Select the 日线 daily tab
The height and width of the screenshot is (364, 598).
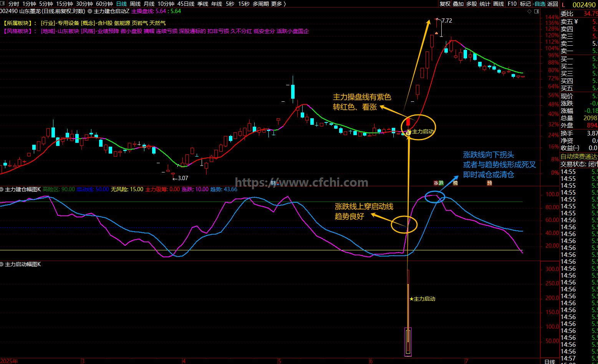pos(121,4)
